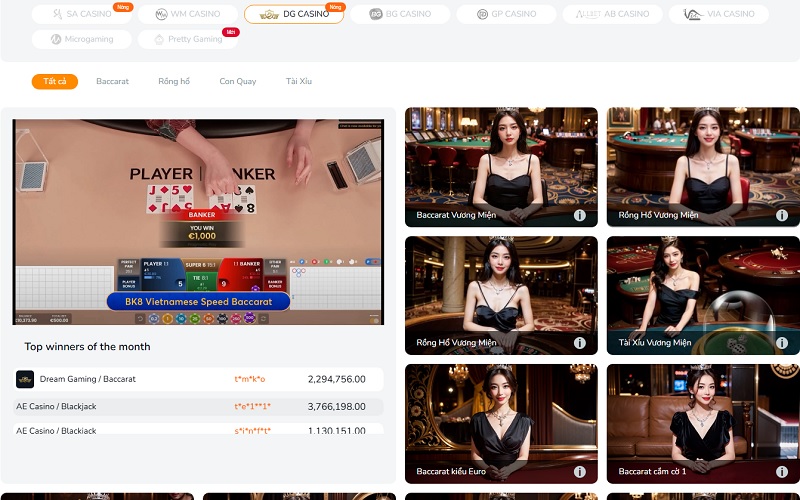Open the Con Quay category
800x500 pixels.
(238, 81)
